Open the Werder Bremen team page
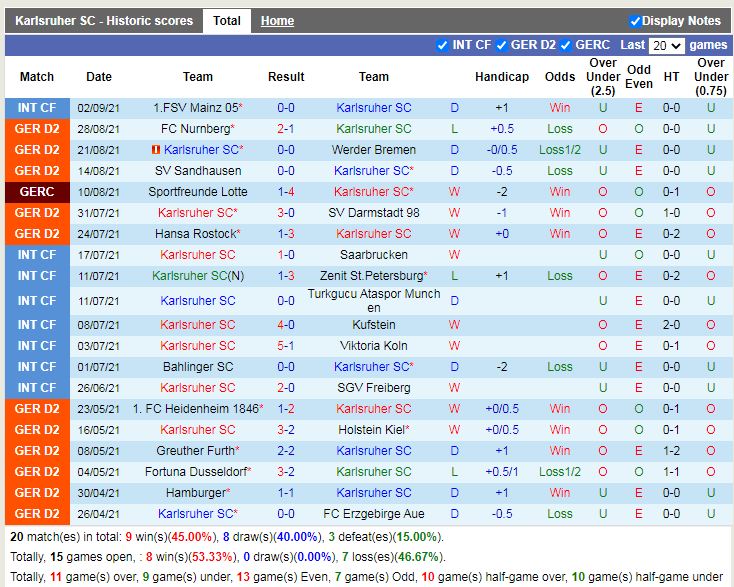Image resolution: width=734 pixels, height=587 pixels. 373,150
